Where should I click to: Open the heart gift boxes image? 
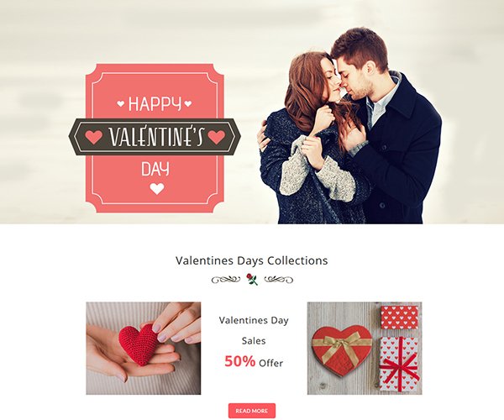[x=365, y=348]
